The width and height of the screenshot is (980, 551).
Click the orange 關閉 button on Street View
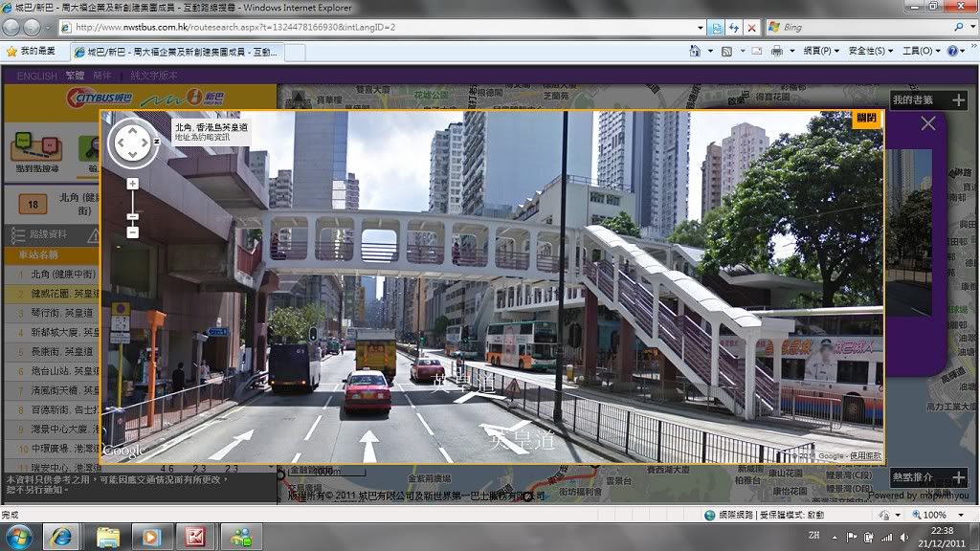[x=866, y=118]
